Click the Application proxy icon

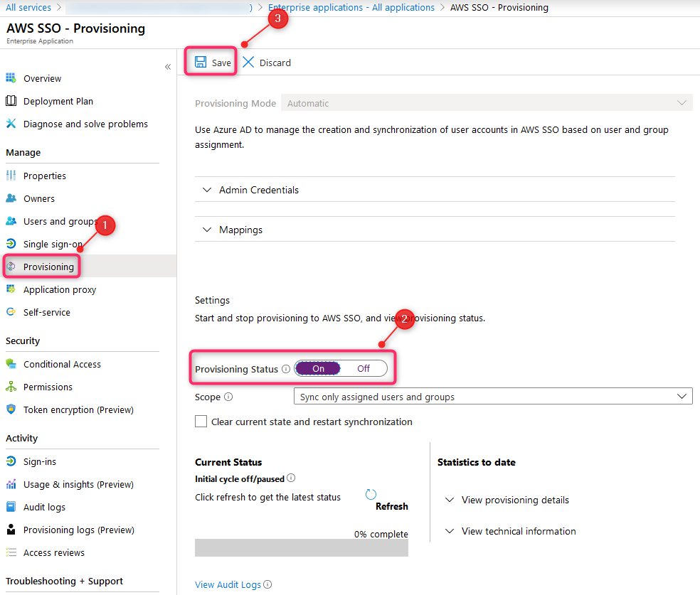pyautogui.click(x=11, y=289)
